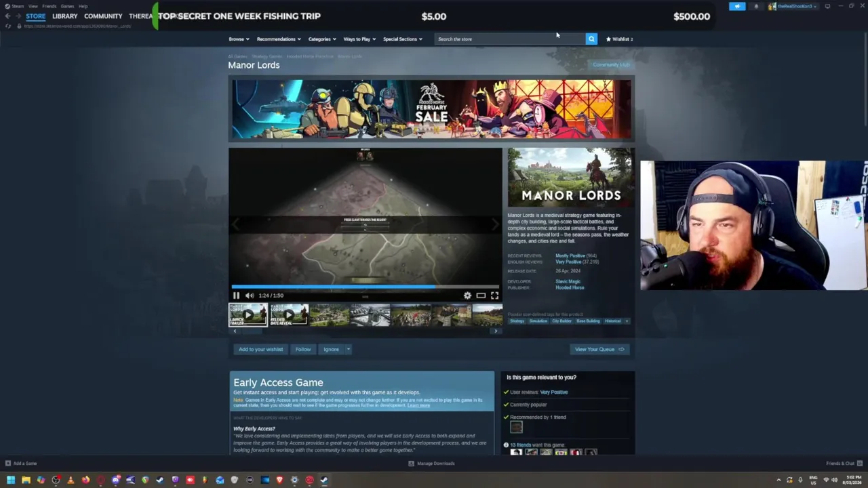Screen dimensions: 868x488
Task: Click the Hooded Horse February Sale banner
Action: 431,109
